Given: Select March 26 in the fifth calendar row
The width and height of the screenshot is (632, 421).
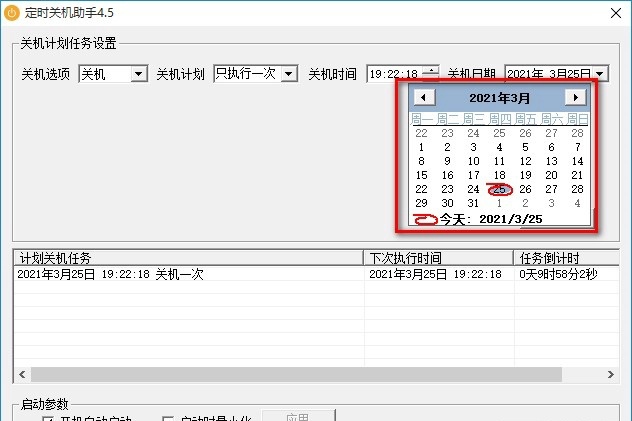Looking at the screenshot, I should [x=525, y=189].
